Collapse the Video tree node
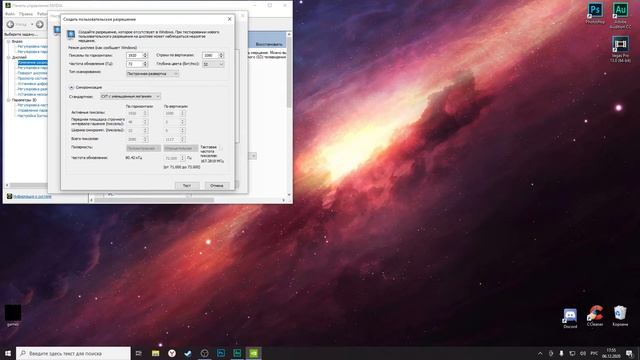This screenshot has height=360, width=640. click(x=9, y=41)
